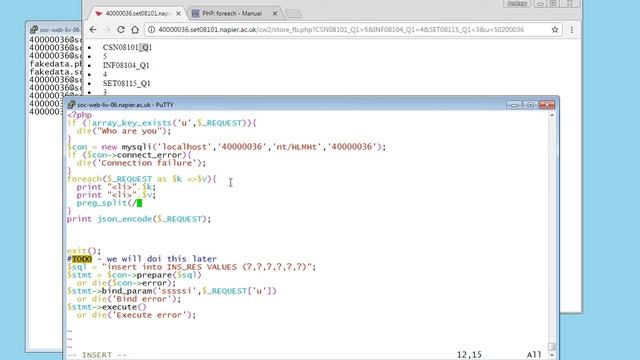Click the 'preg_split(/' line in editor
This screenshot has width=640, height=360.
[x=109, y=203]
